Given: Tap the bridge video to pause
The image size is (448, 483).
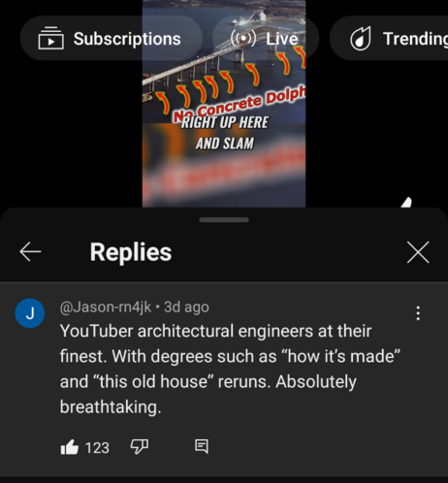Looking at the screenshot, I should [x=224, y=104].
